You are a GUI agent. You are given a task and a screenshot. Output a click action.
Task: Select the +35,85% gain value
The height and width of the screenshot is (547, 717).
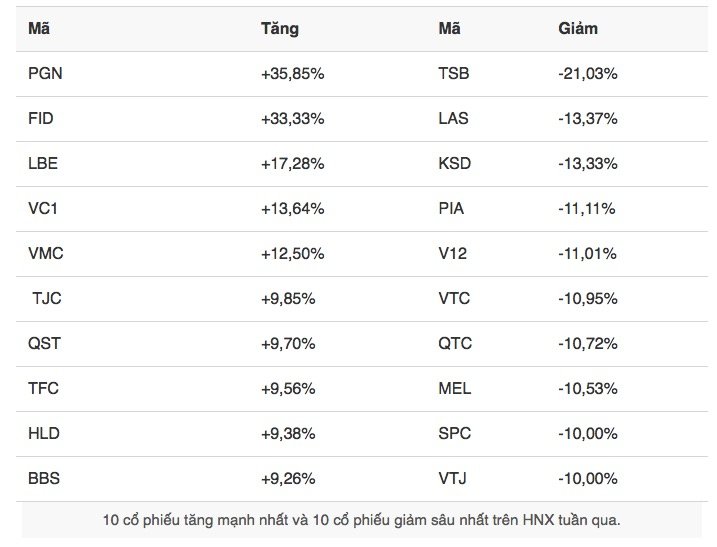tap(291, 74)
